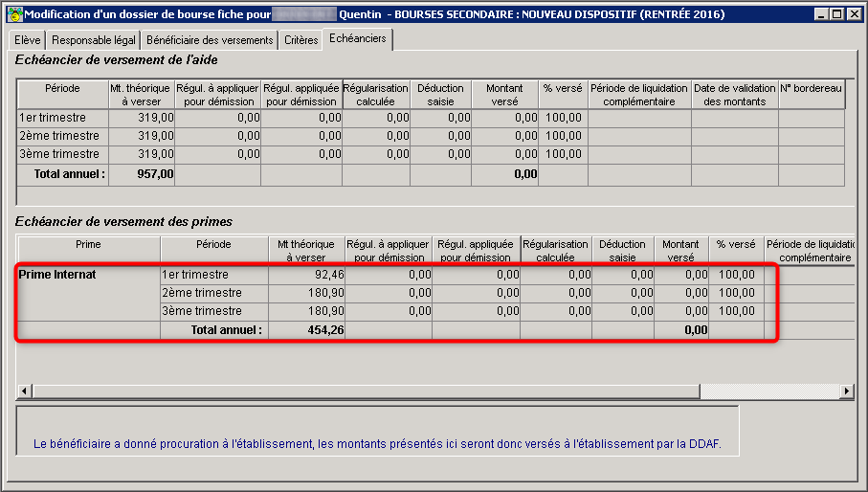Select the 3ème trimestre row in the aide table
Screen dimensions: 868x492
pos(432,154)
